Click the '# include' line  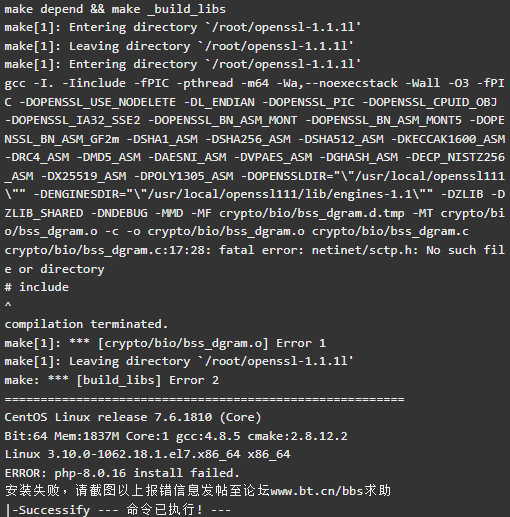click(37, 287)
